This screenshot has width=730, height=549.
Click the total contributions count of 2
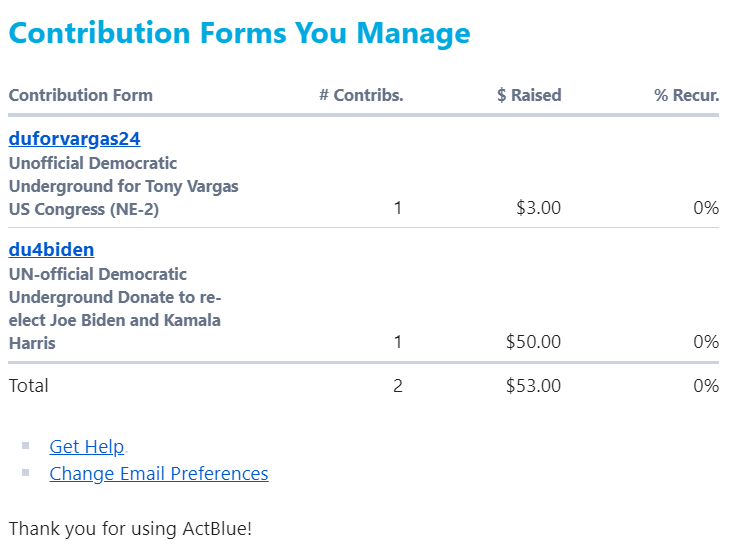coord(398,386)
